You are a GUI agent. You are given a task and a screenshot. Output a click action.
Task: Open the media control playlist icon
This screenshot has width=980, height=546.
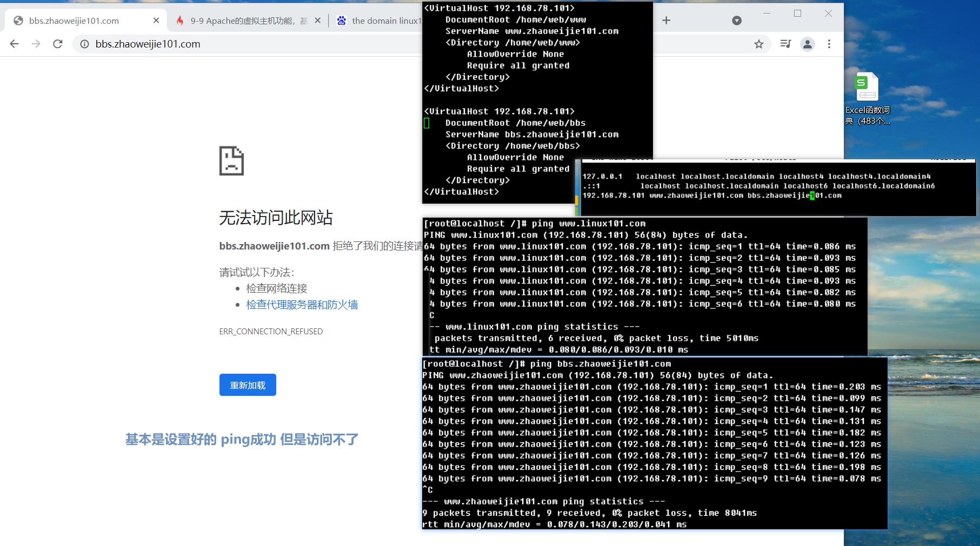[x=785, y=44]
